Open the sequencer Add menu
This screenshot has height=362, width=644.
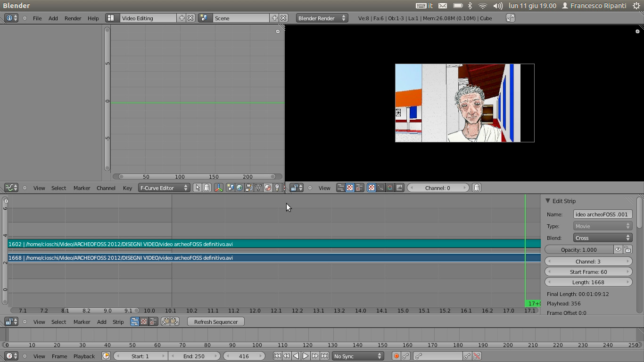pyautogui.click(x=101, y=322)
